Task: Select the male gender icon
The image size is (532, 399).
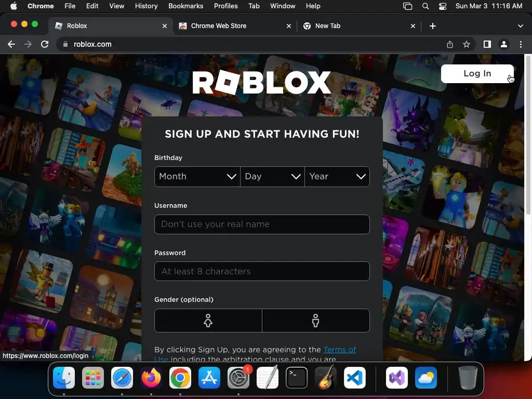Action: click(x=315, y=320)
